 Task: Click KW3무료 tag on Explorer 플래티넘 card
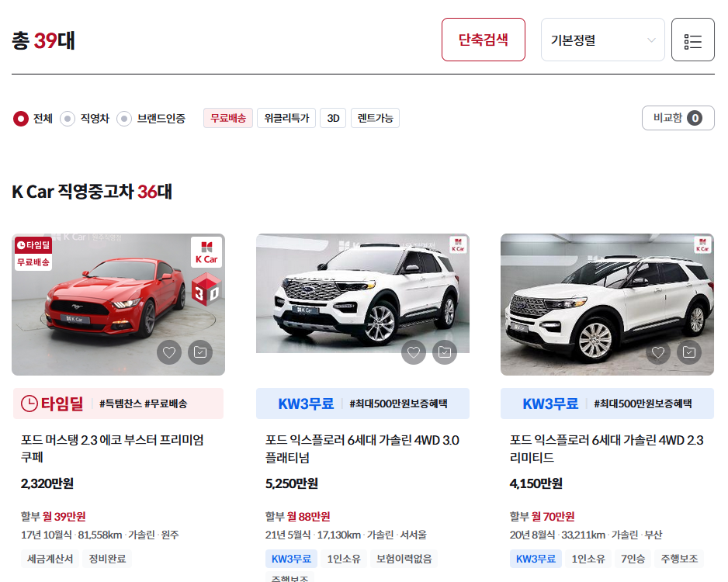click(x=291, y=559)
